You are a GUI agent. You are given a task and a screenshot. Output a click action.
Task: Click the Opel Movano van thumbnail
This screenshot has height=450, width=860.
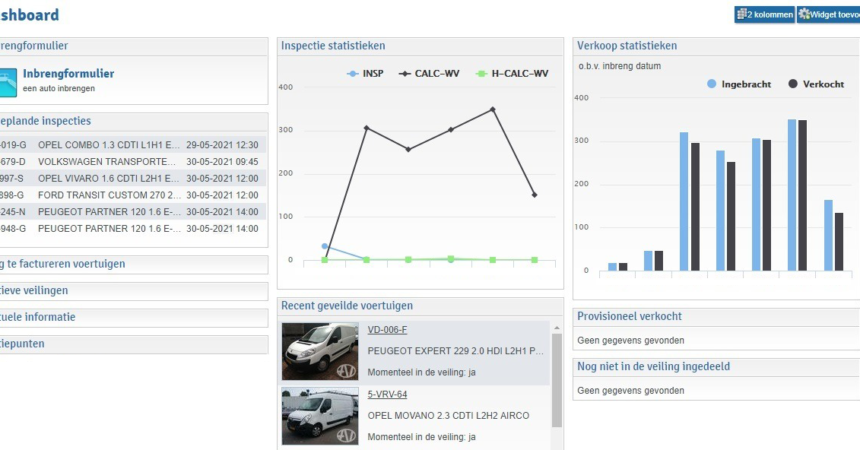coord(319,415)
